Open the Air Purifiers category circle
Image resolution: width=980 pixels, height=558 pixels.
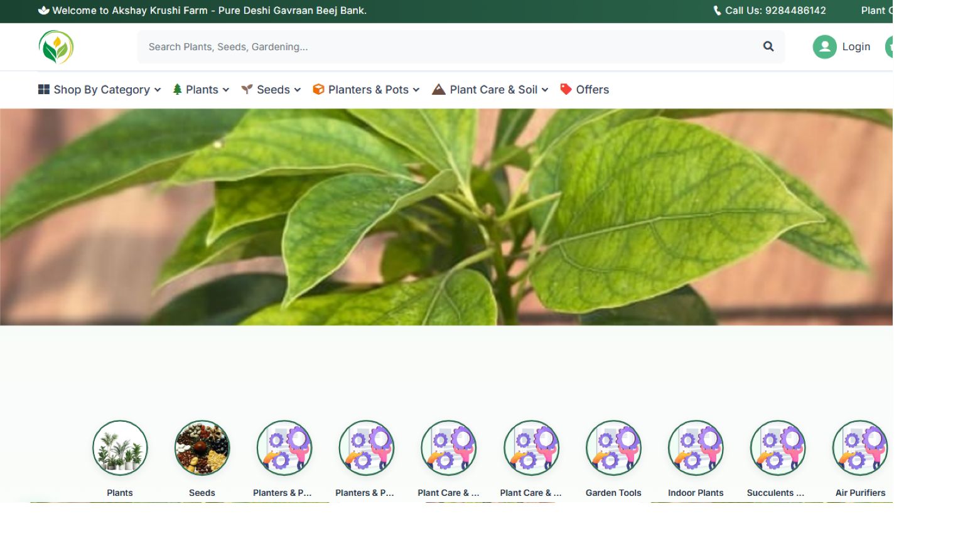coord(860,448)
